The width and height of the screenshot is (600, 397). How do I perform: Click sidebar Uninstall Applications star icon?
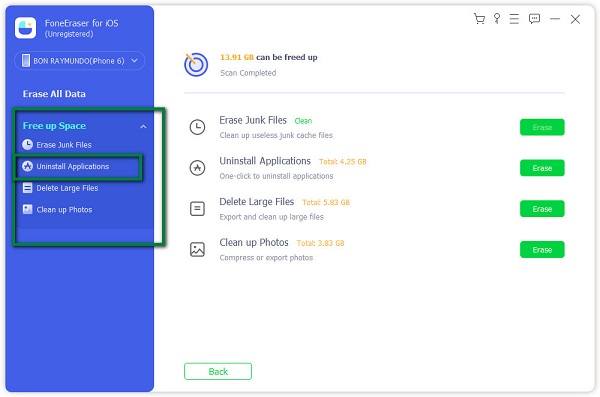click(x=27, y=166)
